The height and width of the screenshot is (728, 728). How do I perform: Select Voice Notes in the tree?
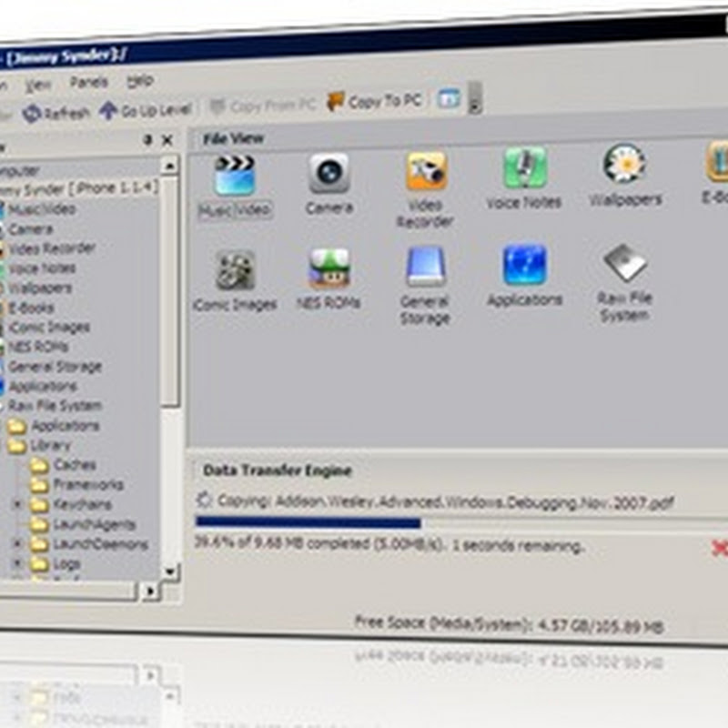click(42, 268)
